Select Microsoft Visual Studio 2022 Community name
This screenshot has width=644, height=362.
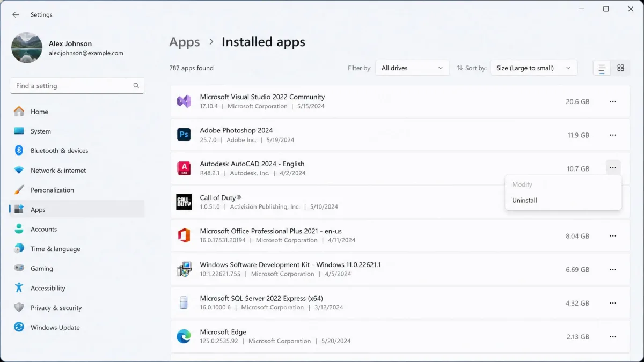point(262,97)
